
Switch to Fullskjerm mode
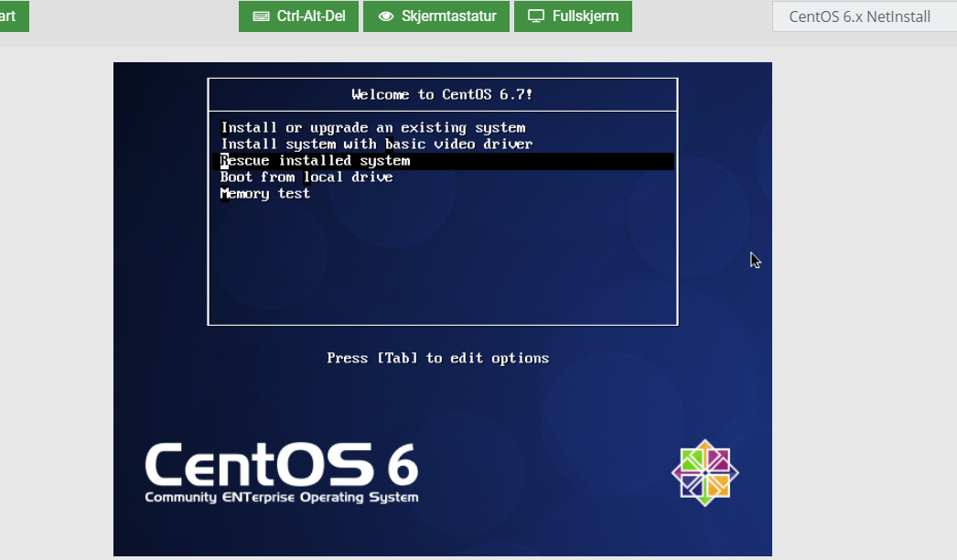coord(573,16)
